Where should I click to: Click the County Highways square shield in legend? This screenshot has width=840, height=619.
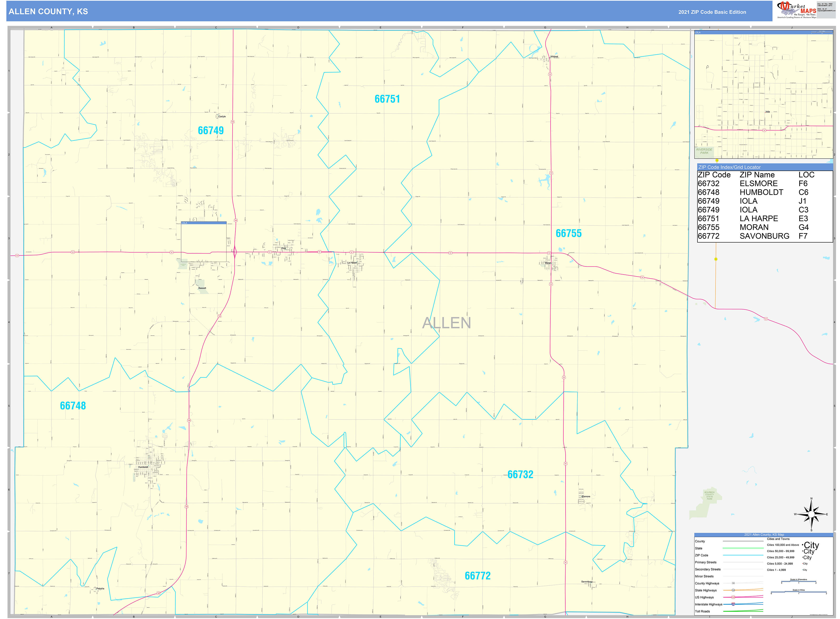(x=733, y=583)
